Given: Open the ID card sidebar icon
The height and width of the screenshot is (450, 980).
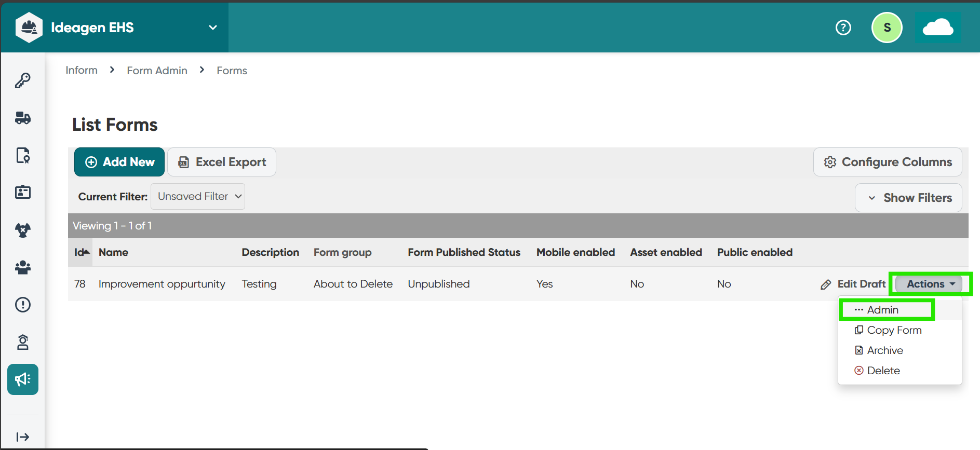Looking at the screenshot, I should pyautogui.click(x=22, y=193).
